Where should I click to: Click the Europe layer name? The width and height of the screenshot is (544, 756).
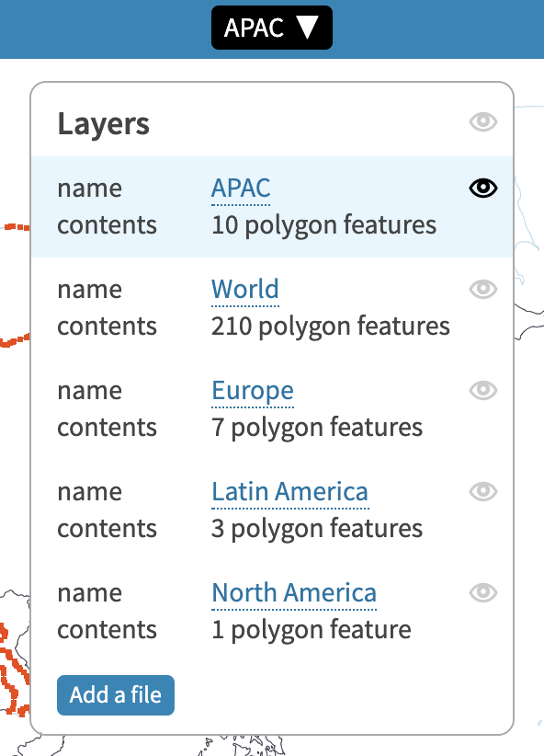coord(253,391)
